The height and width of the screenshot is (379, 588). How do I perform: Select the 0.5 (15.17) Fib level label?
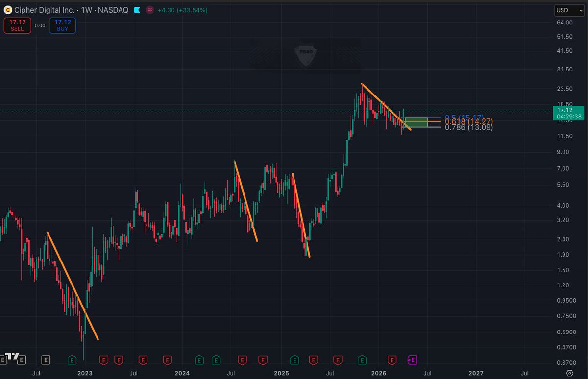tap(464, 118)
